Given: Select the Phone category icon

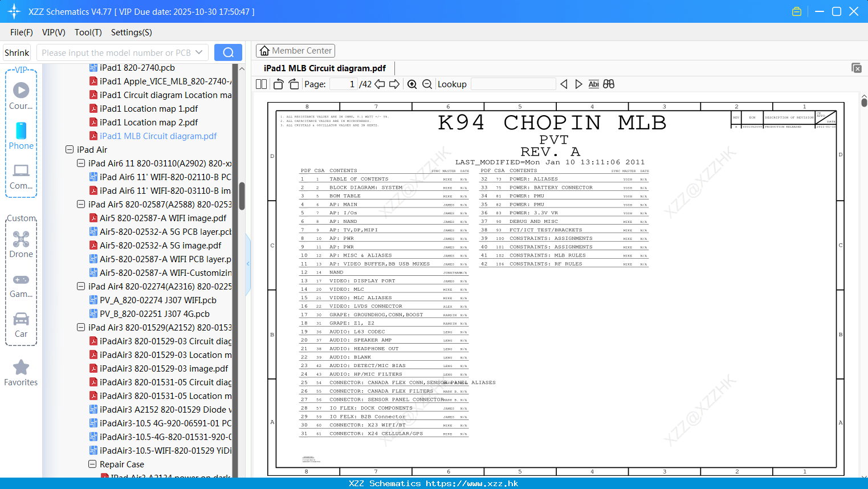Looking at the screenshot, I should tap(21, 136).
